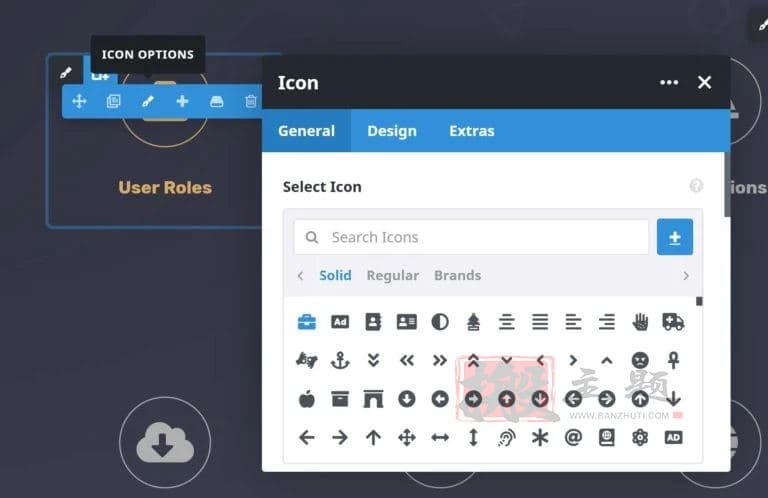Click the move handle in blue module toolbar
Viewport: 768px width, 498px height.
[79, 101]
